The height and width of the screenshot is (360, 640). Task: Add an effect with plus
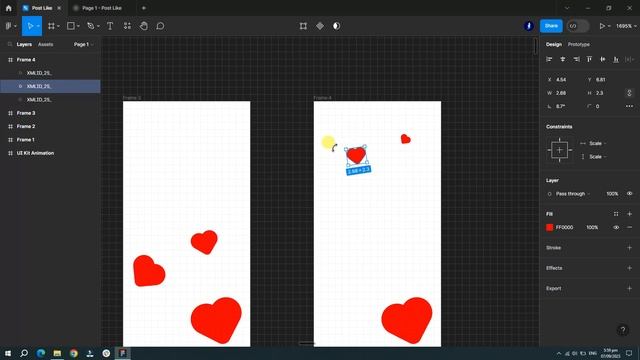[629, 268]
